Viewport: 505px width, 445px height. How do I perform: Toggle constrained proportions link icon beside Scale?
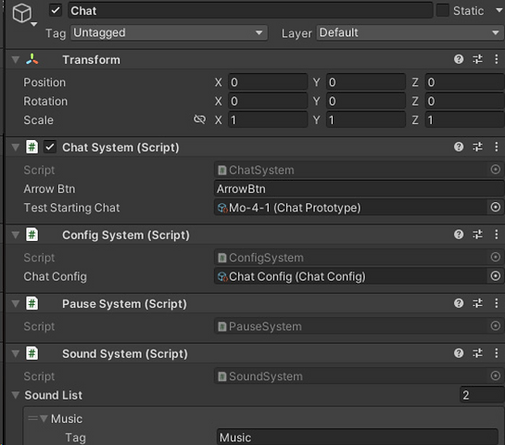200,119
